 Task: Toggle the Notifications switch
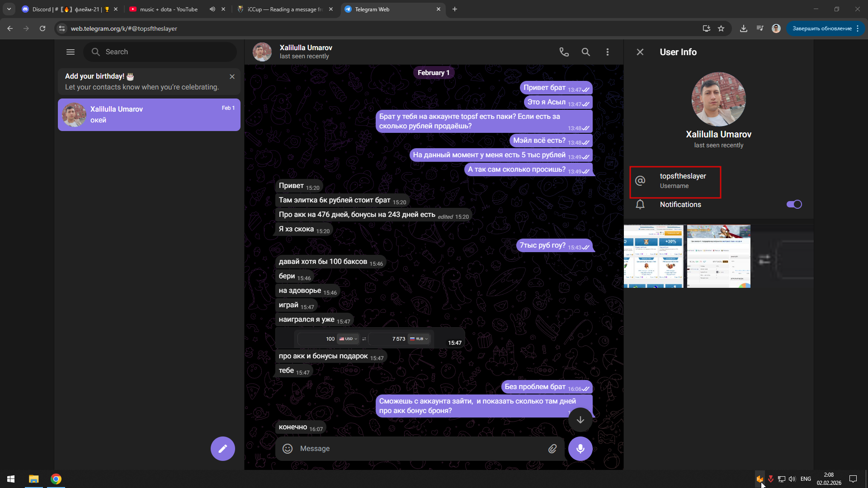(794, 205)
